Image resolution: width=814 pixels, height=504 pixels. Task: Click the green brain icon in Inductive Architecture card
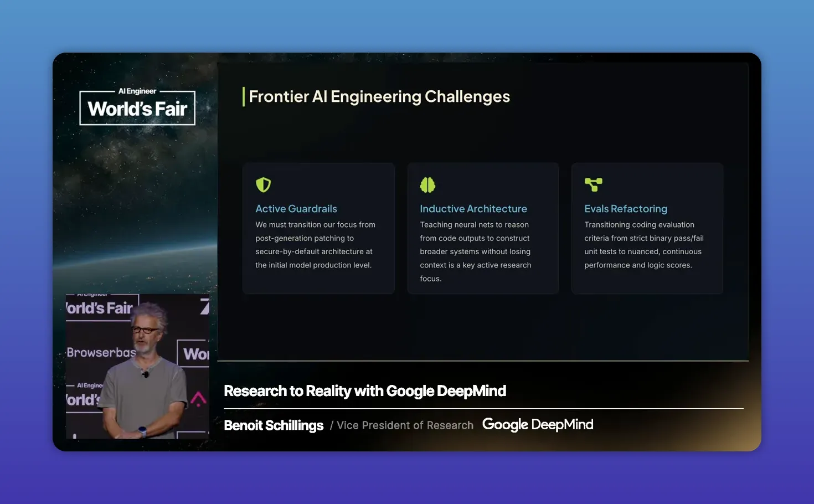[427, 184]
